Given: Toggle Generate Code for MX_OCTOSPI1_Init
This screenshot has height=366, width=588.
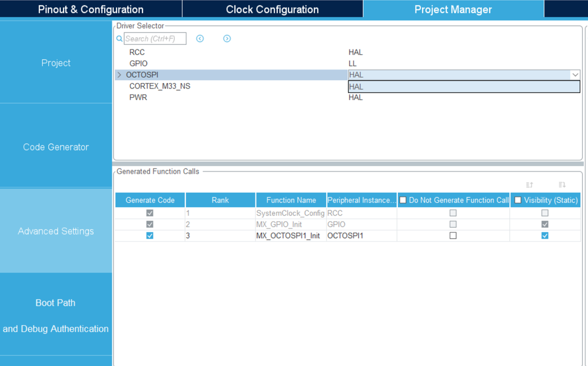Looking at the screenshot, I should 150,236.
